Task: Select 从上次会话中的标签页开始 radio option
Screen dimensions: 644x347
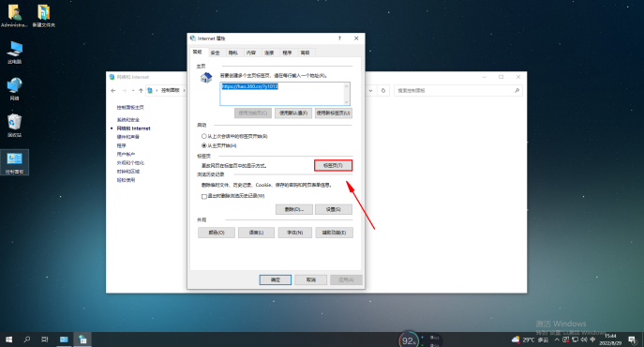Action: pyautogui.click(x=203, y=136)
